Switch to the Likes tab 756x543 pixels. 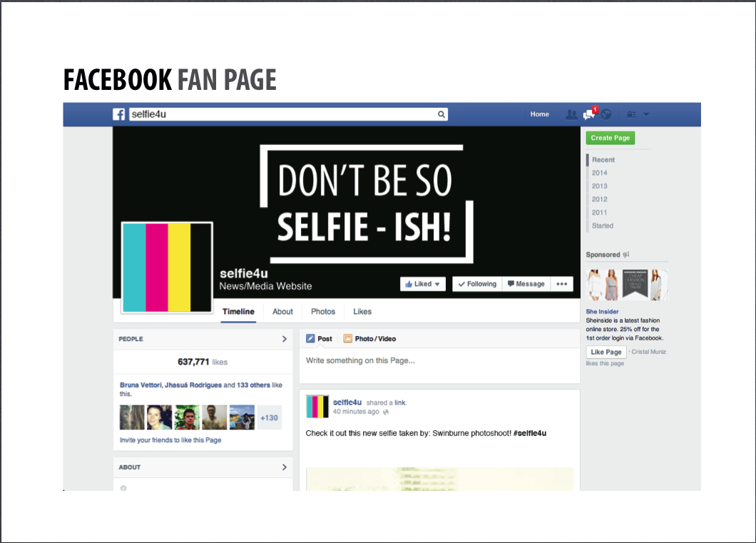point(362,312)
